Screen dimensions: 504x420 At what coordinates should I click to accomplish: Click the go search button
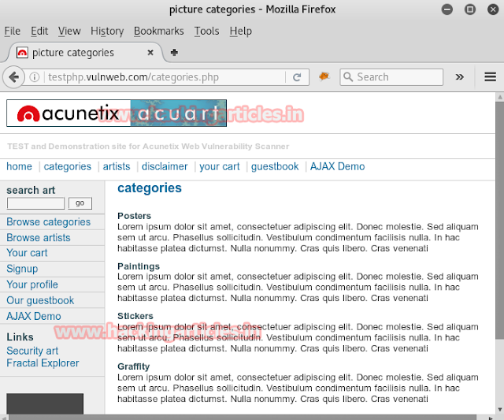pyautogui.click(x=80, y=203)
